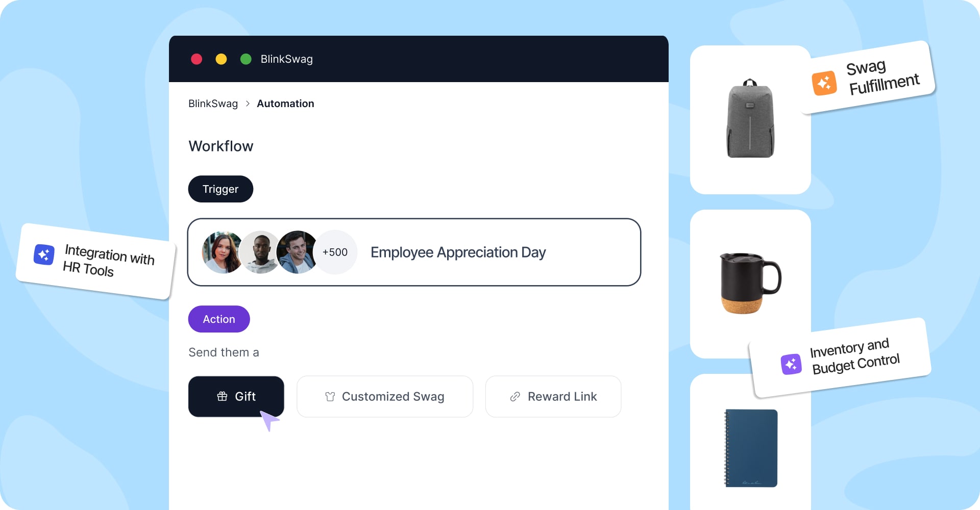The height and width of the screenshot is (510, 980).
Task: Click the purple Action pill
Action: (x=219, y=319)
